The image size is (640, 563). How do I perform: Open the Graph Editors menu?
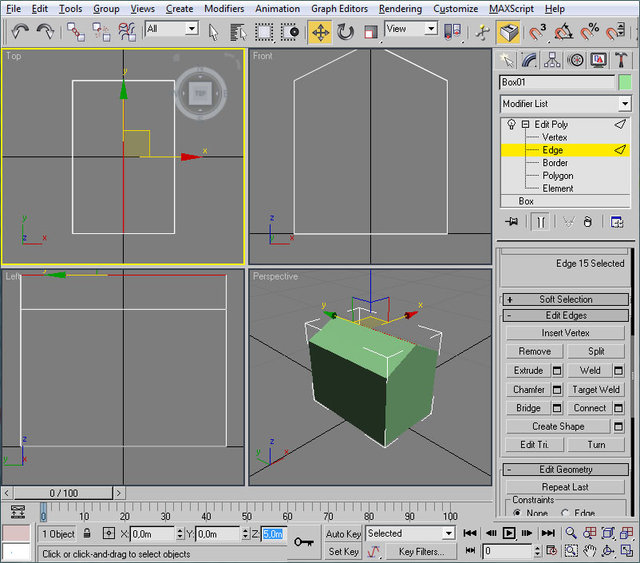(x=338, y=8)
